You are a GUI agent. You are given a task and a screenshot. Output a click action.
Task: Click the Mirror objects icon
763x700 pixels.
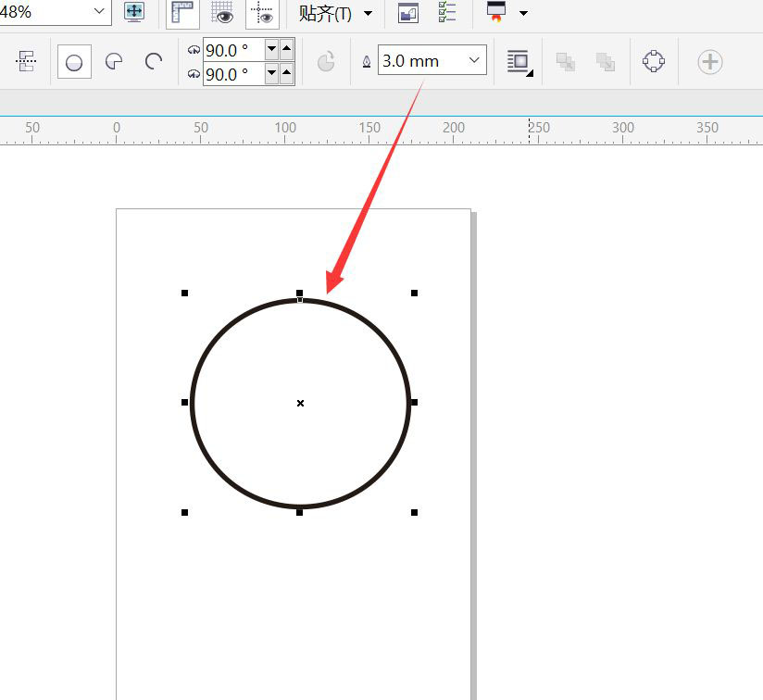click(x=26, y=62)
